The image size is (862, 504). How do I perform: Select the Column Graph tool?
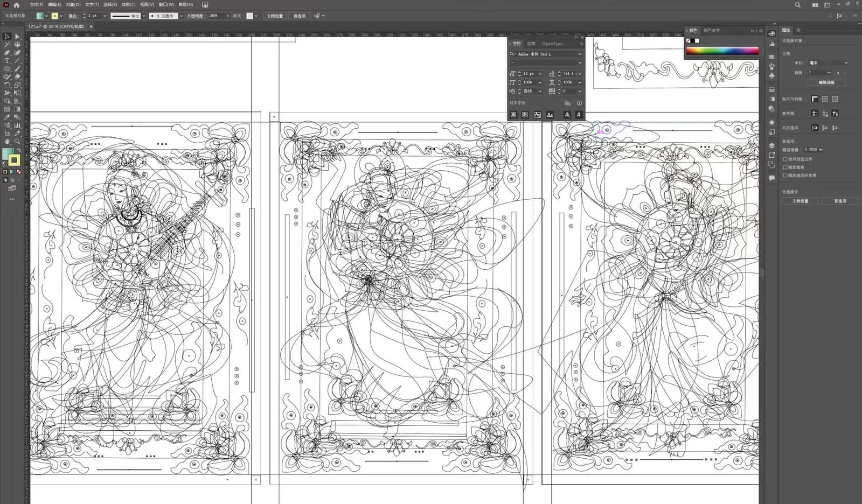(17, 125)
